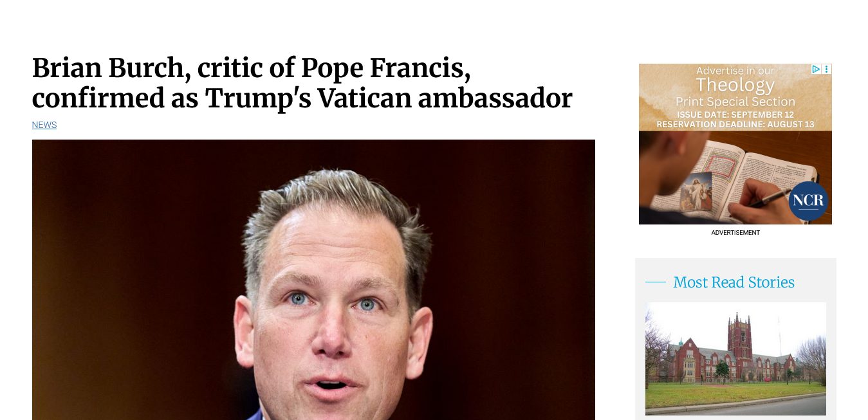
Task: Open the NEWS category link
Action: [44, 125]
